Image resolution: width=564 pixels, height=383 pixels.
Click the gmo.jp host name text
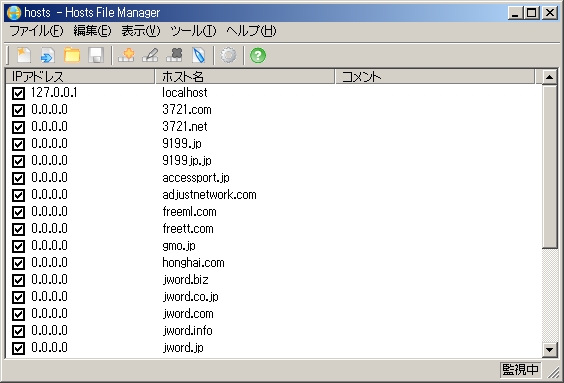tap(179, 246)
